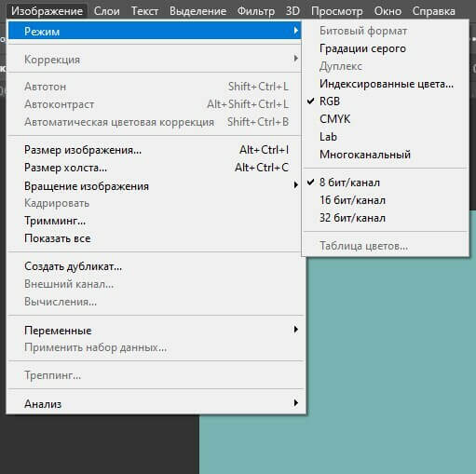
Task: Open the Слои menu
Action: [x=106, y=11]
